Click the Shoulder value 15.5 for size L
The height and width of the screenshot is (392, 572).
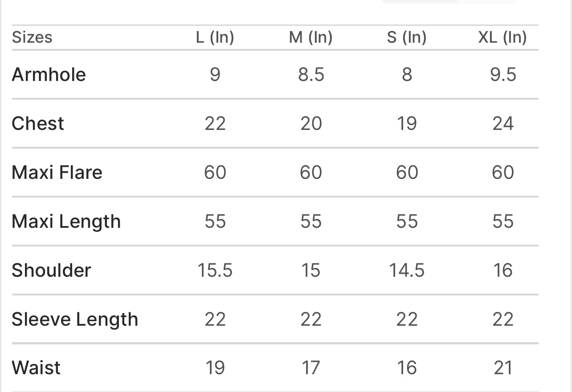coord(215,270)
